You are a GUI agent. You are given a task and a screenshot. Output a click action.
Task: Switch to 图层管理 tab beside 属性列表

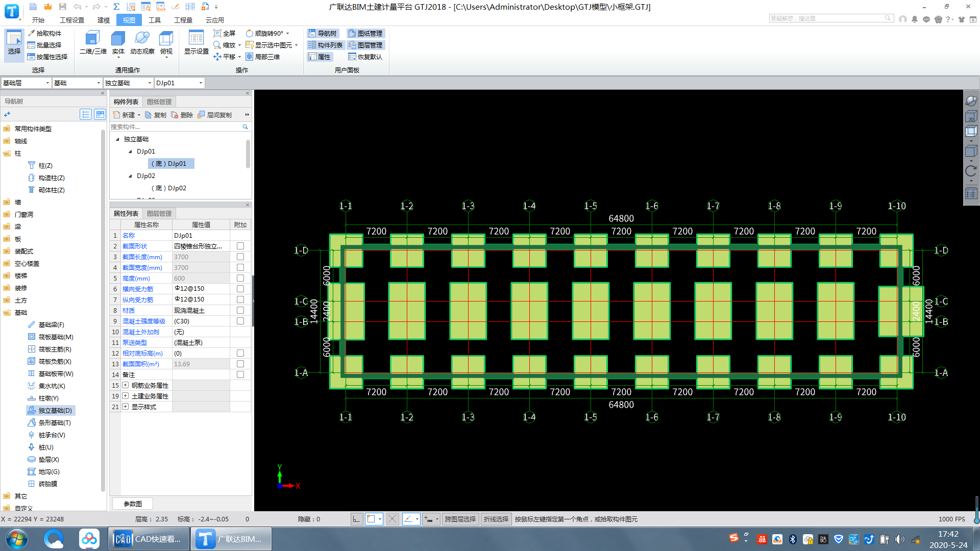click(159, 213)
